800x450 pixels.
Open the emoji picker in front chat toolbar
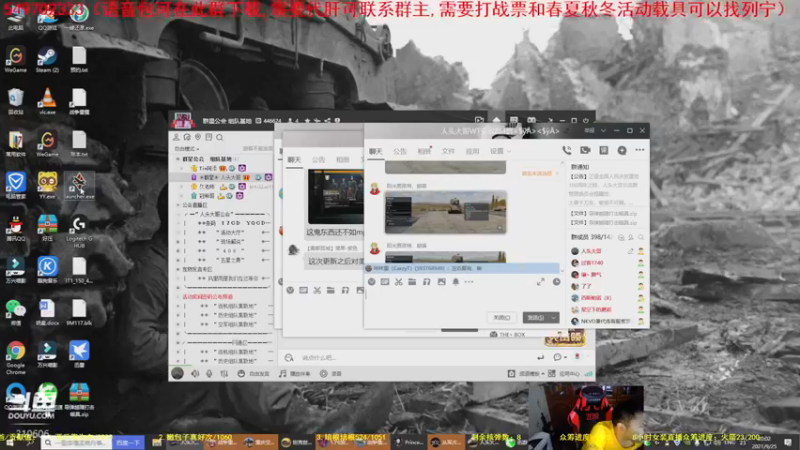coord(371,282)
